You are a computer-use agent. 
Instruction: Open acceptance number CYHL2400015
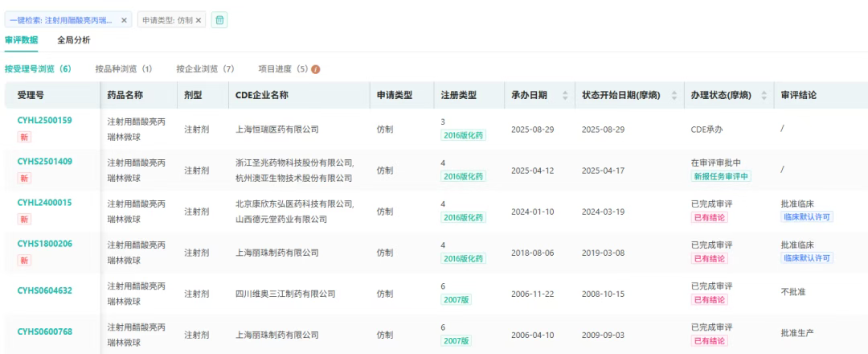point(44,203)
